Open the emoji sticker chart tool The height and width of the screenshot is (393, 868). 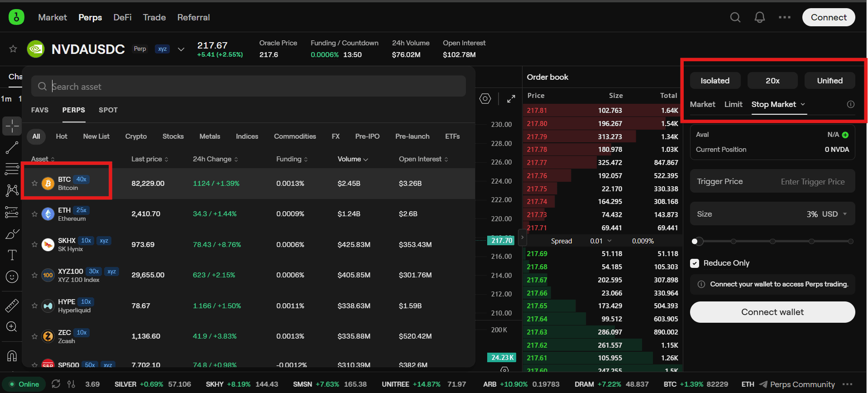(x=12, y=277)
